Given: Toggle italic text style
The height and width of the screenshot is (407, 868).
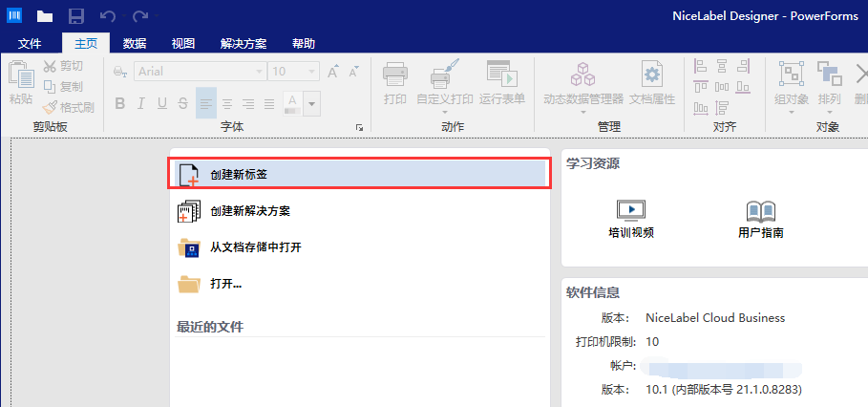Looking at the screenshot, I should 140,104.
